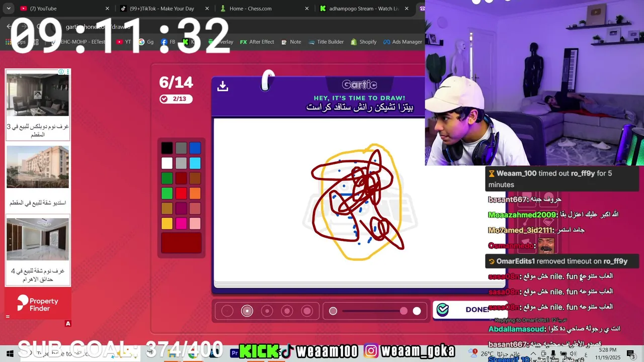Open the tab search dropdown arrow
The image size is (644, 362).
(8, 9)
